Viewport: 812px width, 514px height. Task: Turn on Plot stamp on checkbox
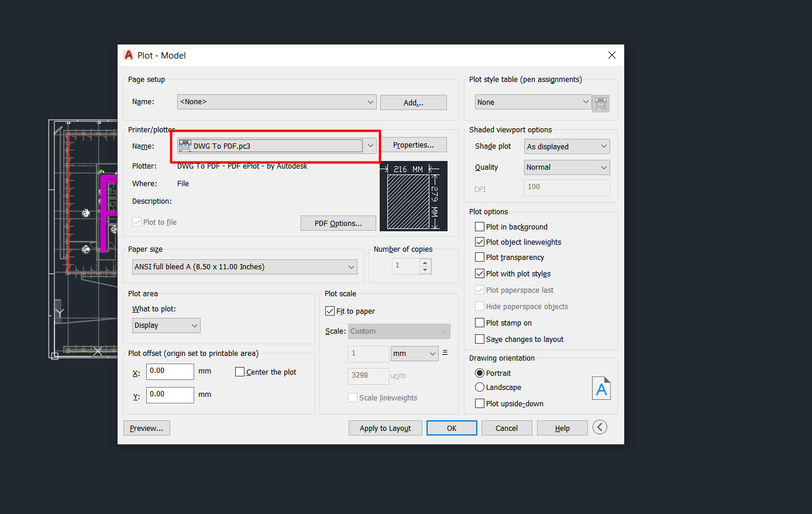pyautogui.click(x=480, y=323)
